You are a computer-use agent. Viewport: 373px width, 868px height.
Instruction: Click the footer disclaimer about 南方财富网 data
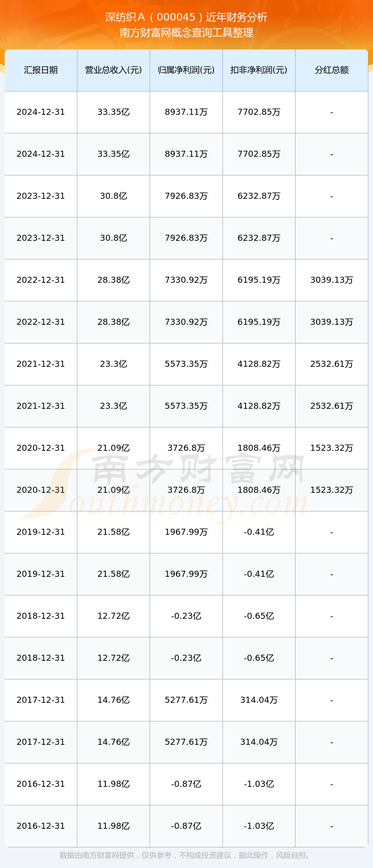point(186,855)
